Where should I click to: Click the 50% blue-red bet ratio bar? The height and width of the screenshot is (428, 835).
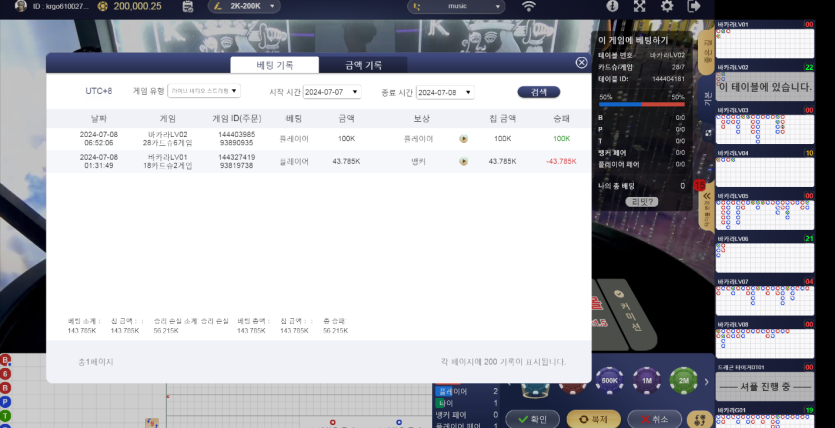click(642, 104)
